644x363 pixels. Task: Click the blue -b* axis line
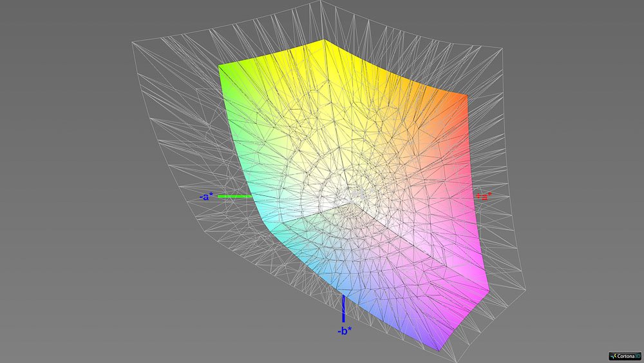coord(343,309)
